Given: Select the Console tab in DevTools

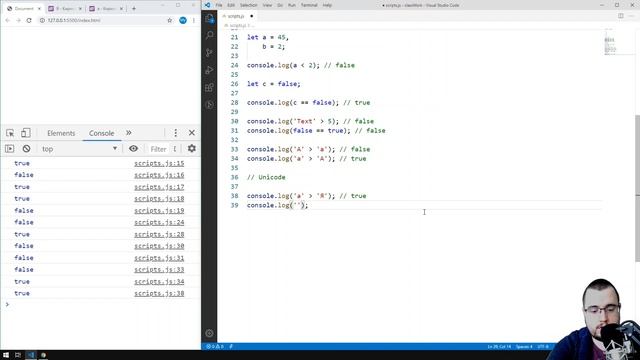Looking at the screenshot, I should pyautogui.click(x=102, y=133).
